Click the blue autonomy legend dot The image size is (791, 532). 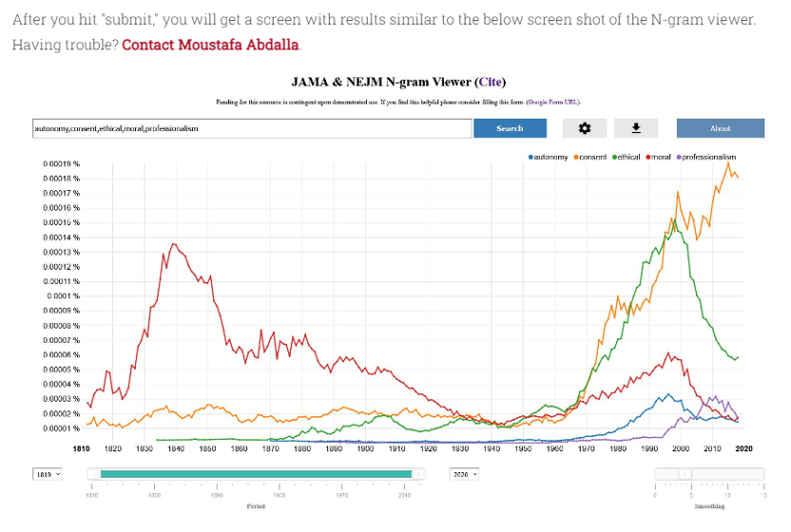[531, 157]
